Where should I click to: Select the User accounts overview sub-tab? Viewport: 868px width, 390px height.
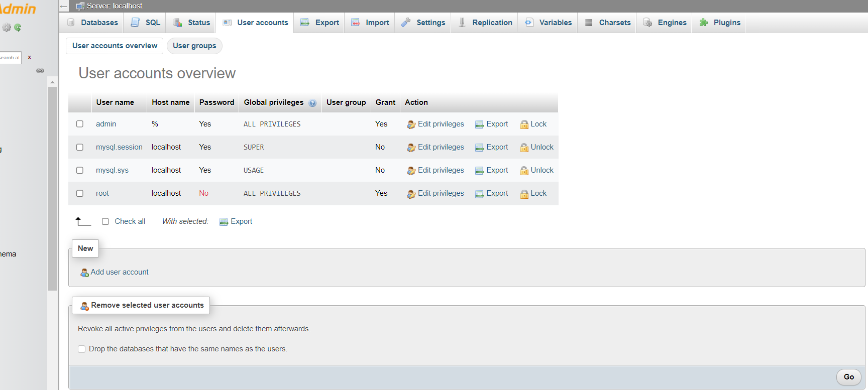[x=115, y=46]
